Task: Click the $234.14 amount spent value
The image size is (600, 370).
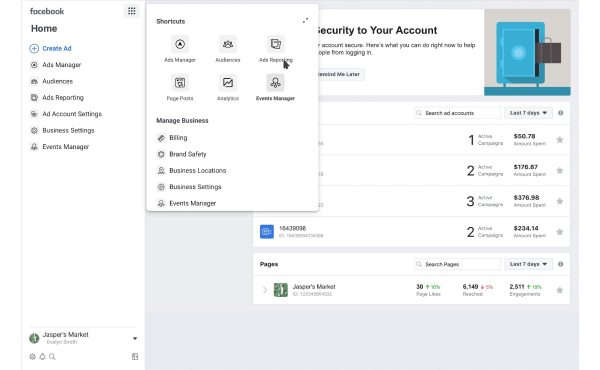Action: point(526,228)
